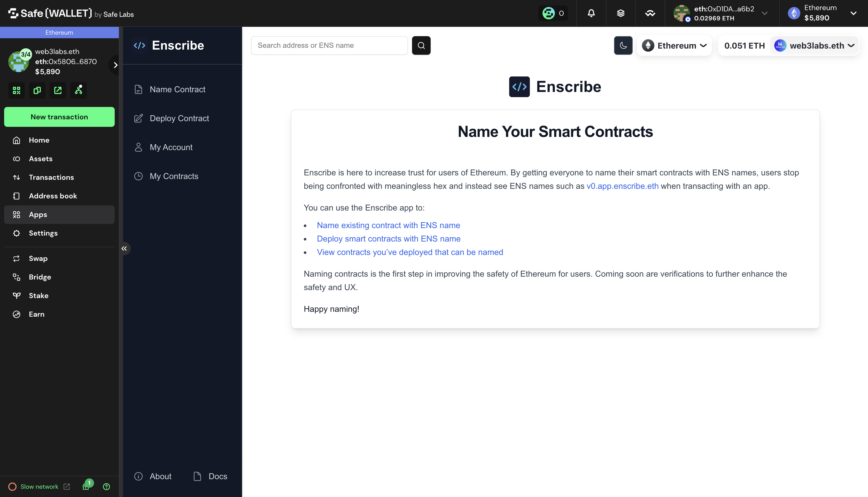Open the web3labs.eth wallet dropdown
This screenshot has width=868, height=497.
pyautogui.click(x=814, y=45)
